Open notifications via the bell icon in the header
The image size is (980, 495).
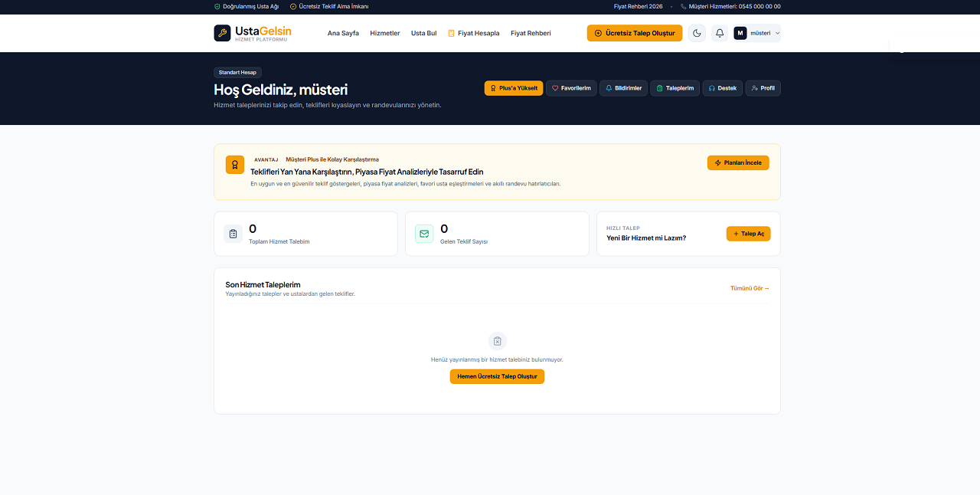click(x=720, y=33)
